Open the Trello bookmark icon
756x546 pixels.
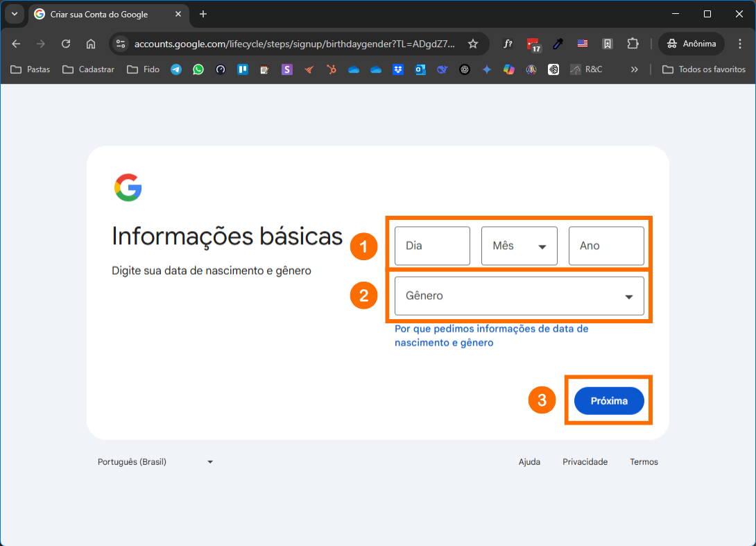[x=243, y=69]
